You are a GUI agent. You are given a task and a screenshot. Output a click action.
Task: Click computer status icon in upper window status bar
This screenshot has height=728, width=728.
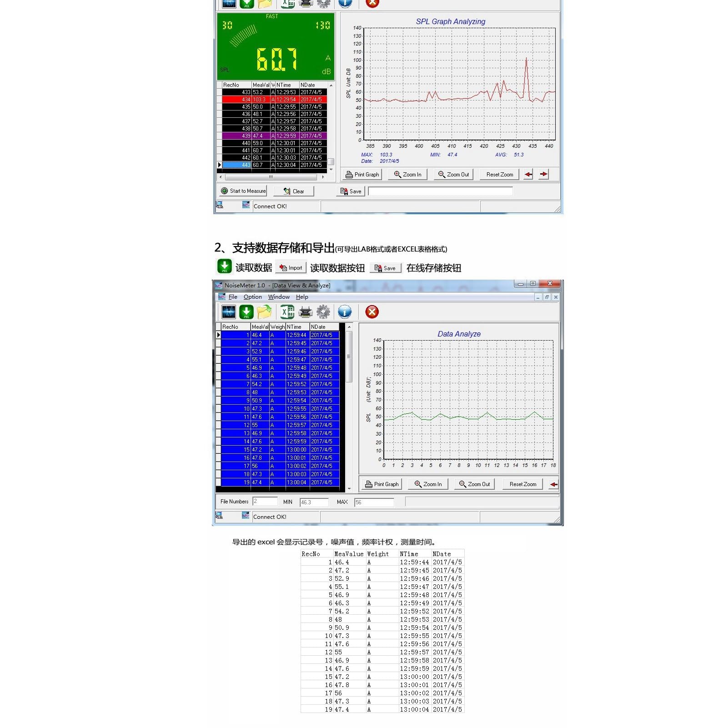(220, 205)
